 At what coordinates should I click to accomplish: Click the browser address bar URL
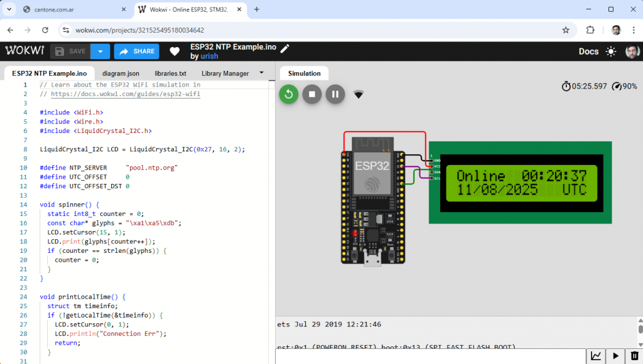[139, 30]
